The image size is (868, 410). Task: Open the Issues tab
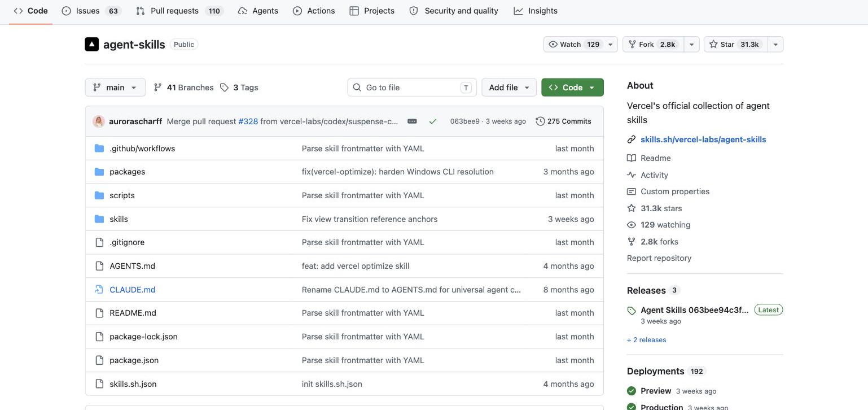pos(91,11)
